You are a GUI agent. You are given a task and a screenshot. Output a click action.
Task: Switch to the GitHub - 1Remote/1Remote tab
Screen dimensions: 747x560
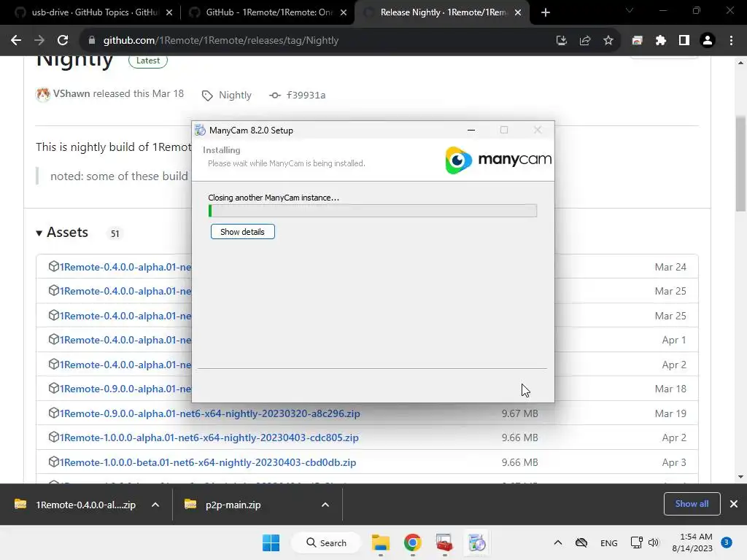point(267,12)
